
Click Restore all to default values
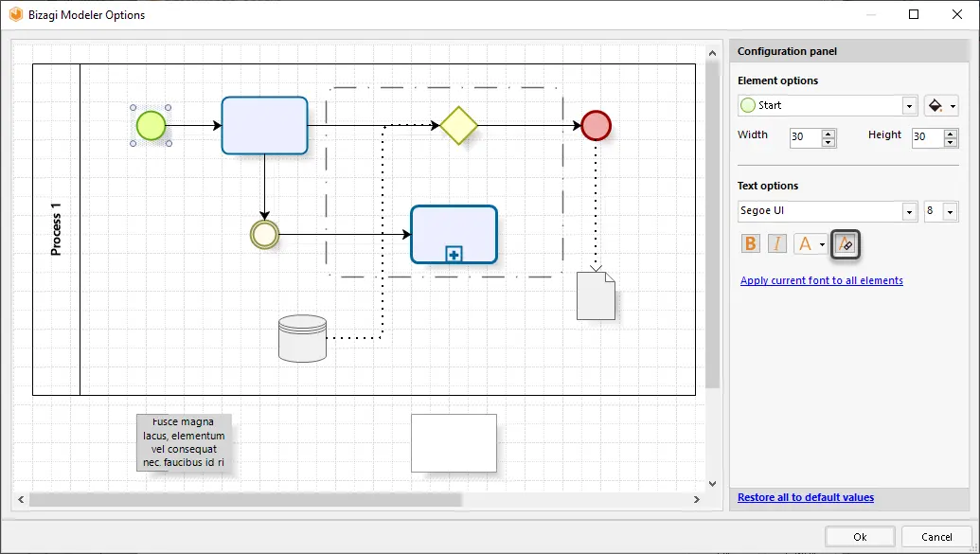click(806, 497)
